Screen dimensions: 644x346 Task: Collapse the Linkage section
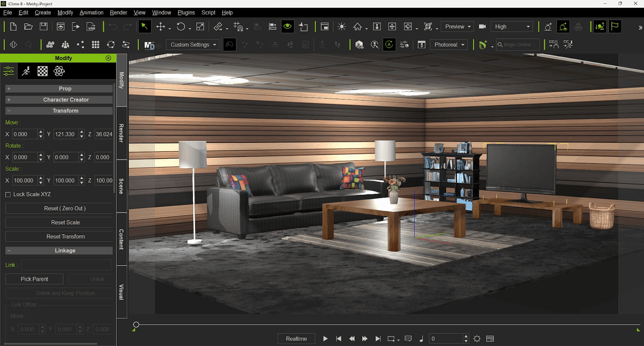coord(59,251)
